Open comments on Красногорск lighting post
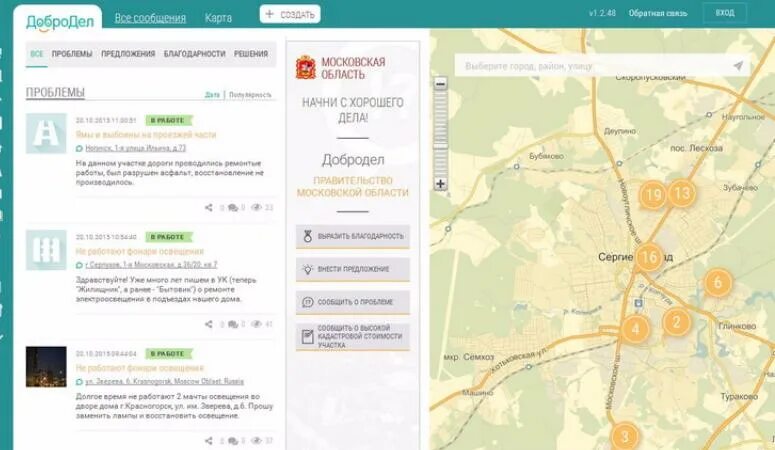 point(233,441)
